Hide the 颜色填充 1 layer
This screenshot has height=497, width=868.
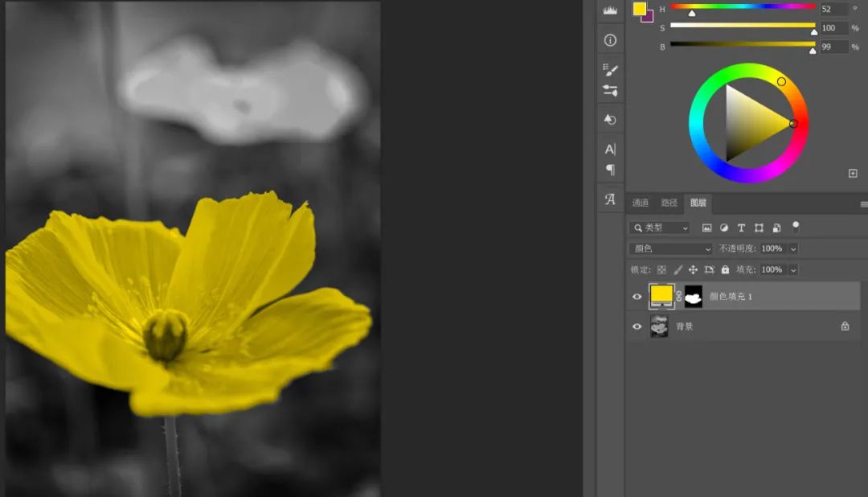[637, 297]
